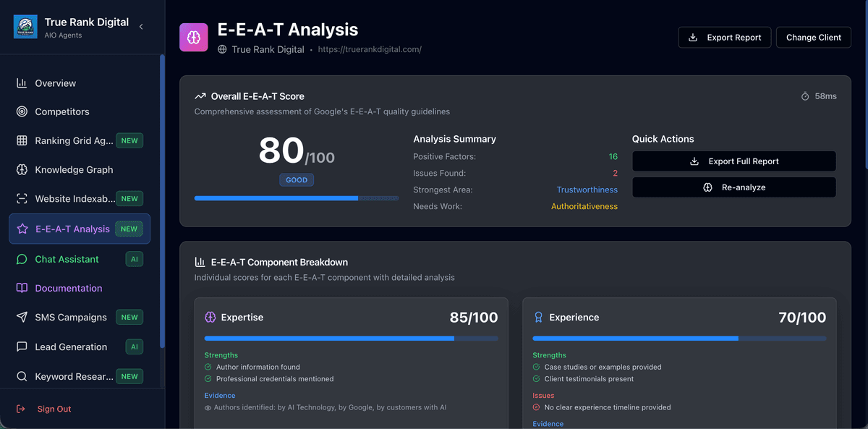Click the Lead Generation speech bubble icon
The image size is (868, 429).
pos(22,347)
